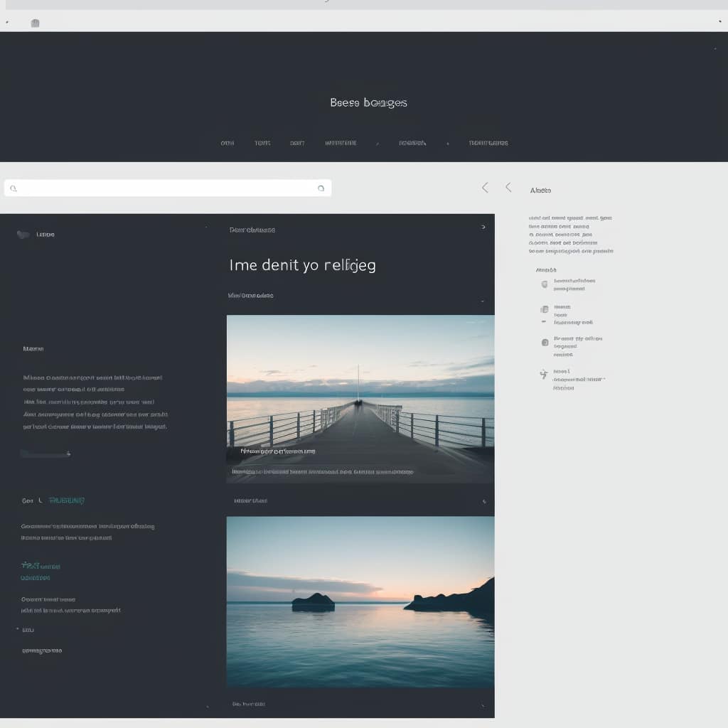Click the fourth icon in the right sidebar list
The width and height of the screenshot is (728, 728).
(544, 374)
